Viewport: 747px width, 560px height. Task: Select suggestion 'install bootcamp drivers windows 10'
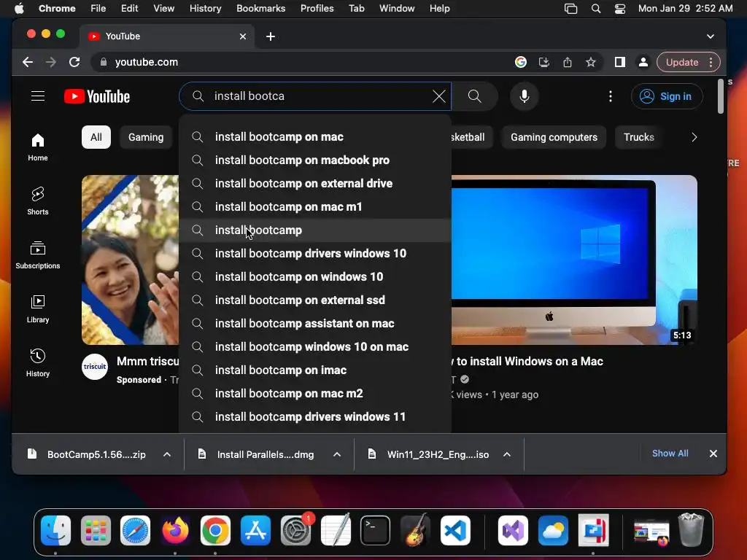pos(315,253)
